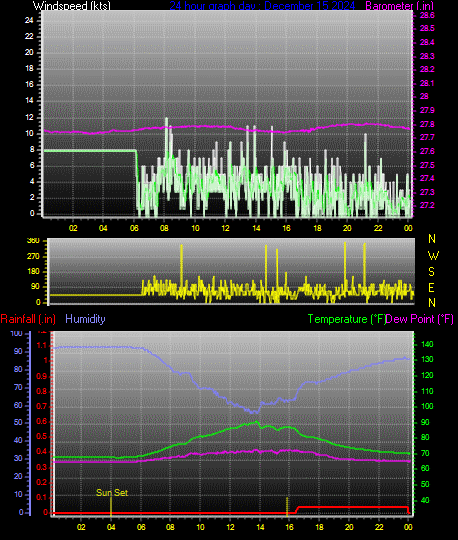The height and width of the screenshot is (540, 458).
Task: Click the wind direction value 270
Action: pos(33,256)
